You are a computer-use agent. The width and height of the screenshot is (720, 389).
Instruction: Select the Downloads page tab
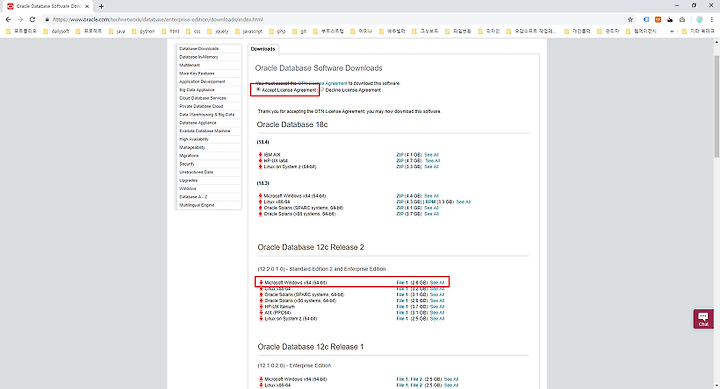point(263,49)
